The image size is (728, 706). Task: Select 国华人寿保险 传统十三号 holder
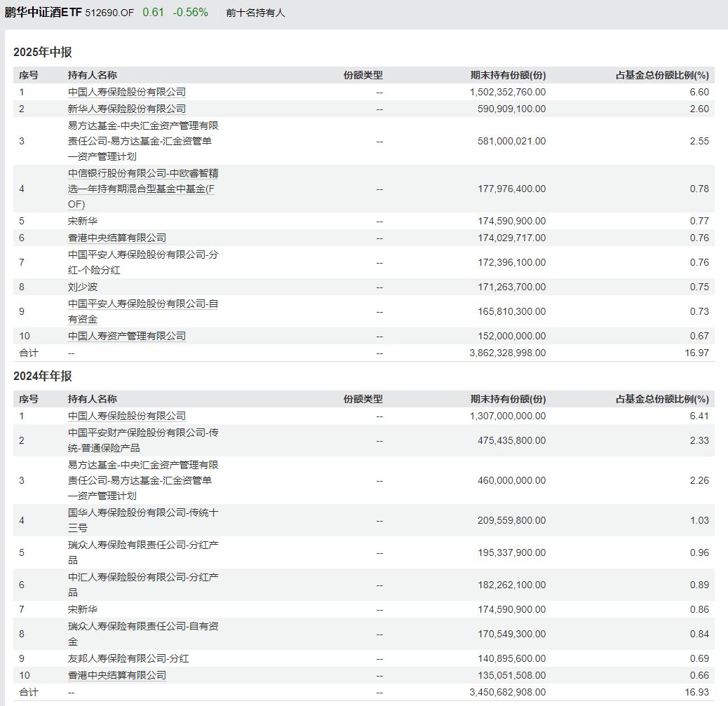pos(142,520)
